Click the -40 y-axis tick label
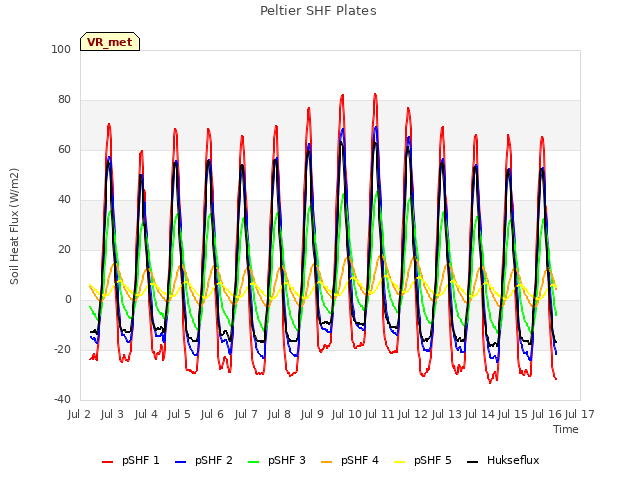The height and width of the screenshot is (480, 640). click(62, 400)
